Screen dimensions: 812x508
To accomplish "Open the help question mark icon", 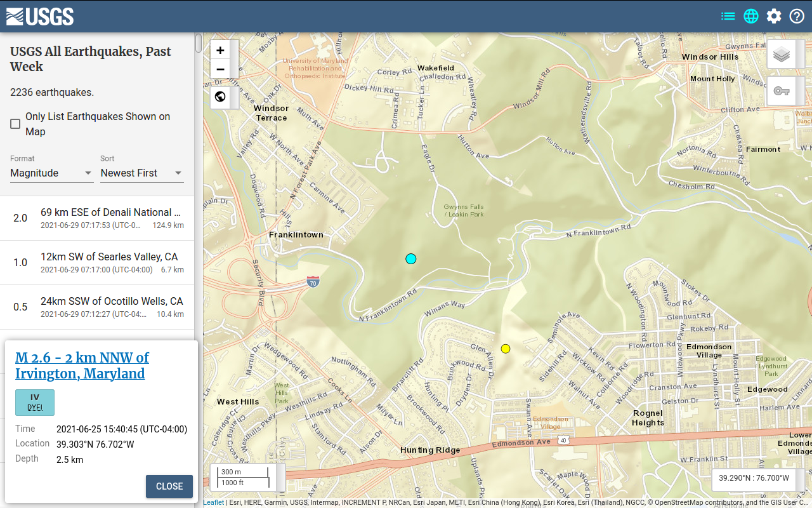I will (797, 17).
